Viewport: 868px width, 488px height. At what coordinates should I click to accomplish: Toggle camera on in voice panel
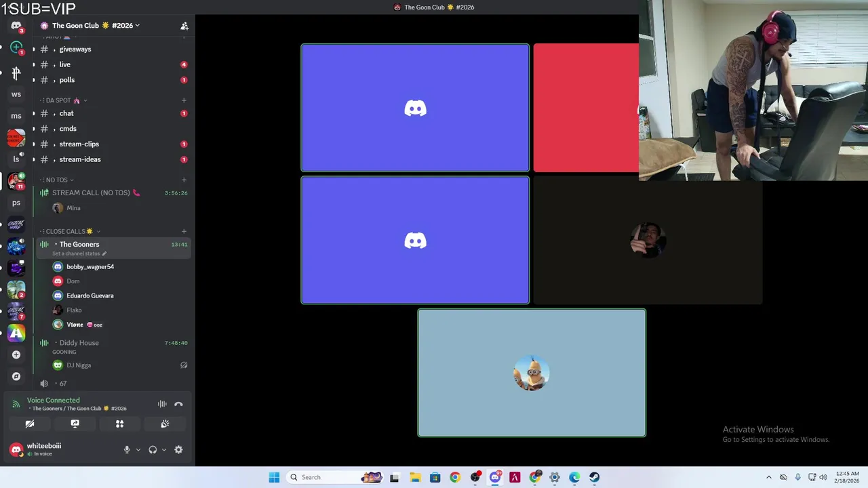[x=30, y=424]
